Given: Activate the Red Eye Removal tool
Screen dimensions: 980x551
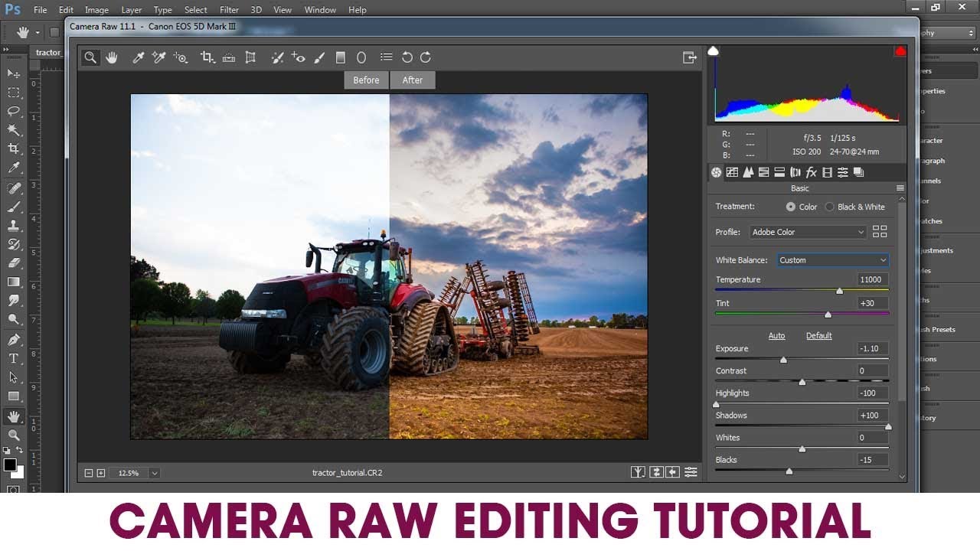Looking at the screenshot, I should [x=299, y=57].
